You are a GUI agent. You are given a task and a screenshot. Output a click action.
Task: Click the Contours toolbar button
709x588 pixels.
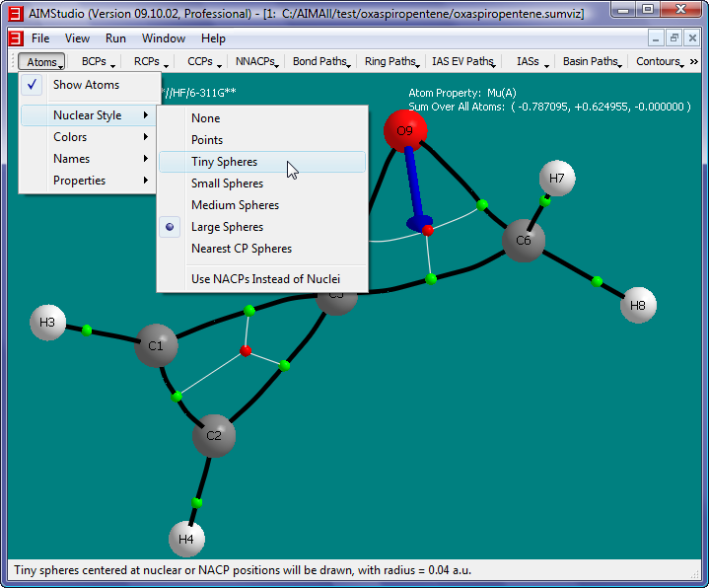pyautogui.click(x=660, y=62)
